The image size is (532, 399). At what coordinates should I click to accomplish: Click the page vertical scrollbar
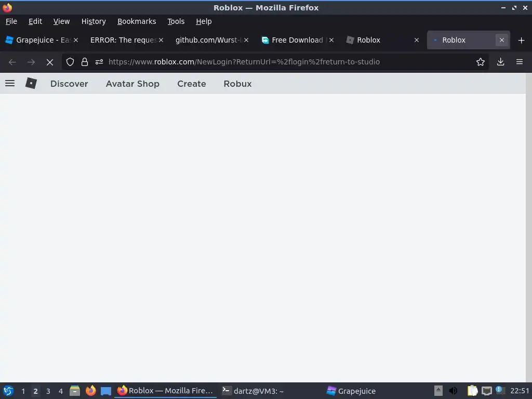tap(528, 228)
